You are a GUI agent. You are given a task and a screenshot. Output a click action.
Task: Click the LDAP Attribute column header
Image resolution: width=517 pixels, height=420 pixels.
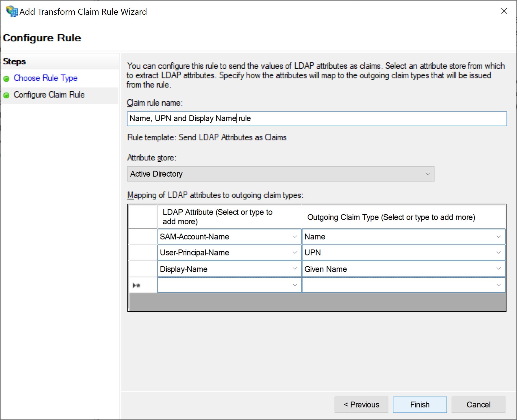[x=229, y=217]
